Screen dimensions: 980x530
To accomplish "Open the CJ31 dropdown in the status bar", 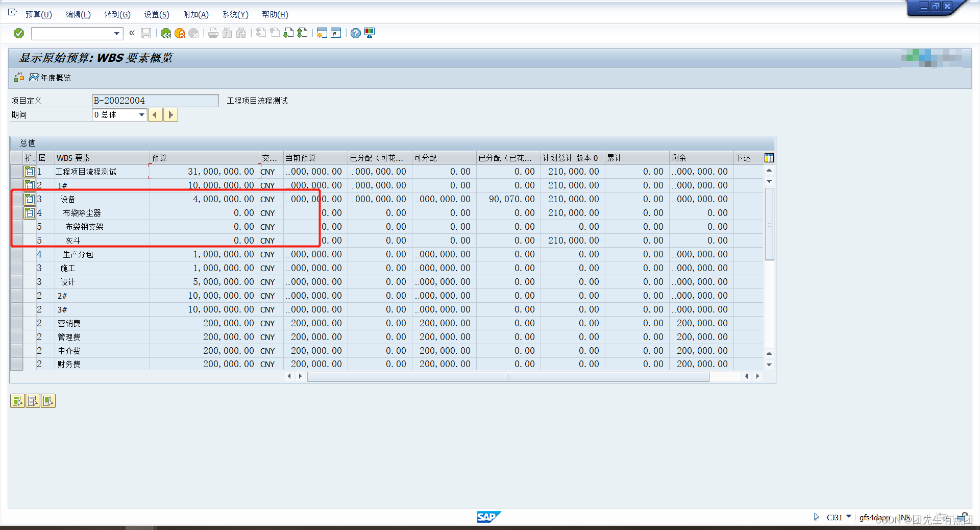I will pos(849,517).
